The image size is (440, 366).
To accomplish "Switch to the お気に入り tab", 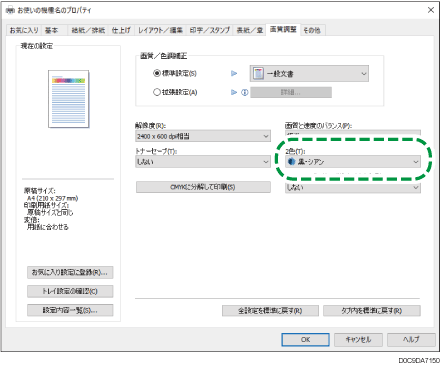I will (24, 30).
